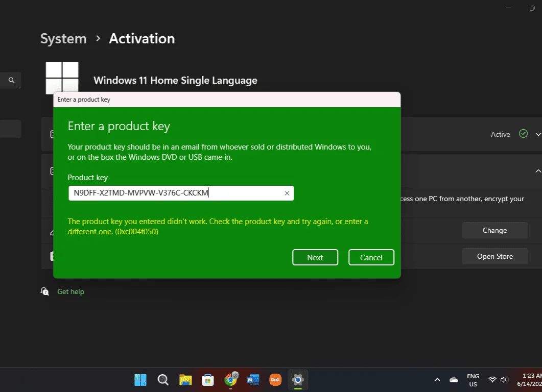The height and width of the screenshot is (392, 542).
Task: Click the Change product key button
Action: pos(494,230)
